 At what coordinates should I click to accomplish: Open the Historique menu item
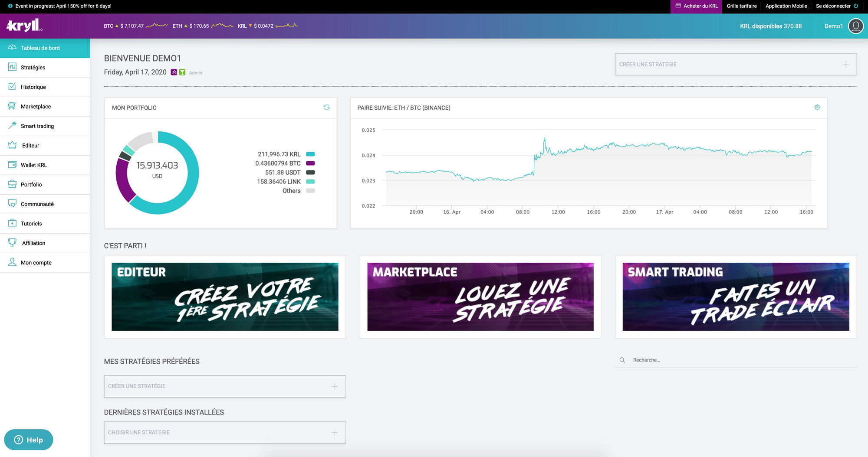(45, 87)
